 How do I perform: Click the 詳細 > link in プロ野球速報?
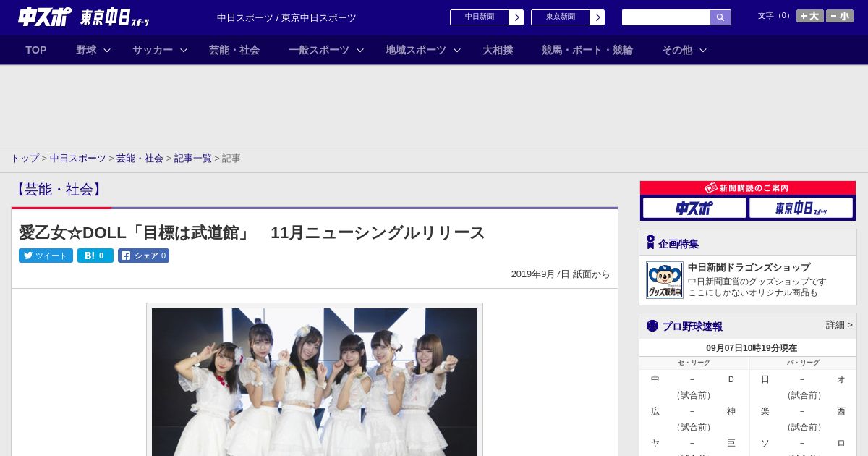(x=839, y=325)
